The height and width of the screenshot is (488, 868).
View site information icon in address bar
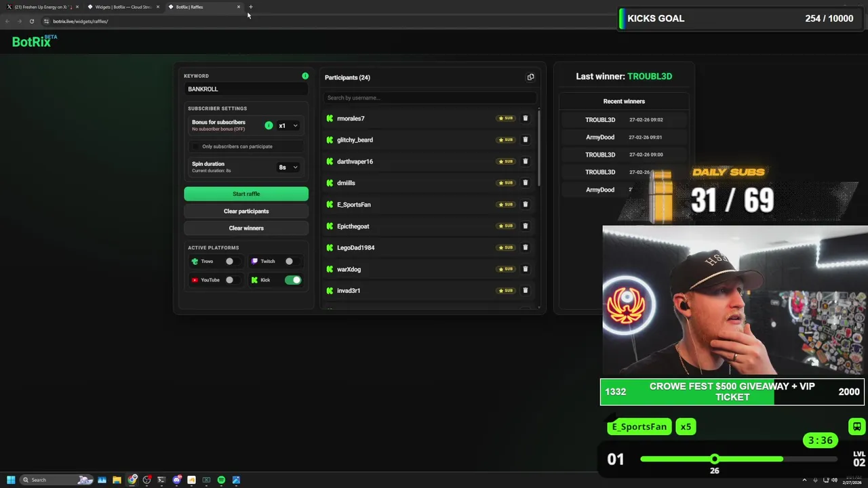click(46, 21)
